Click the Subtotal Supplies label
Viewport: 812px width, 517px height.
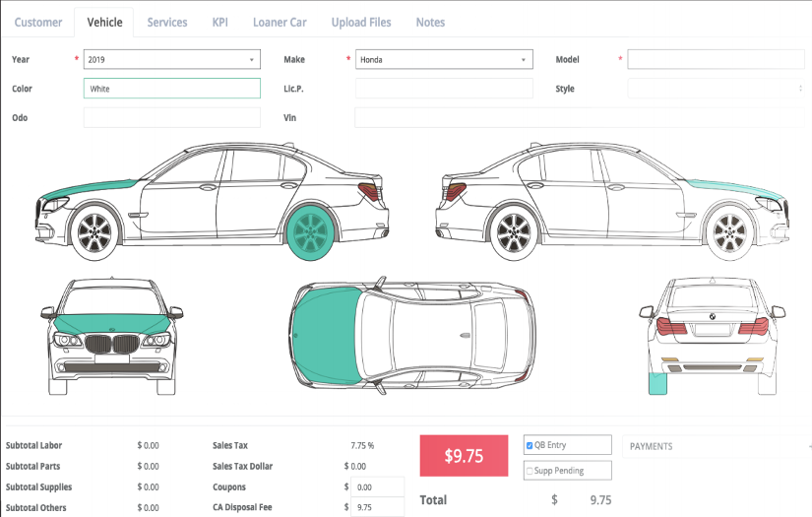[38, 486]
